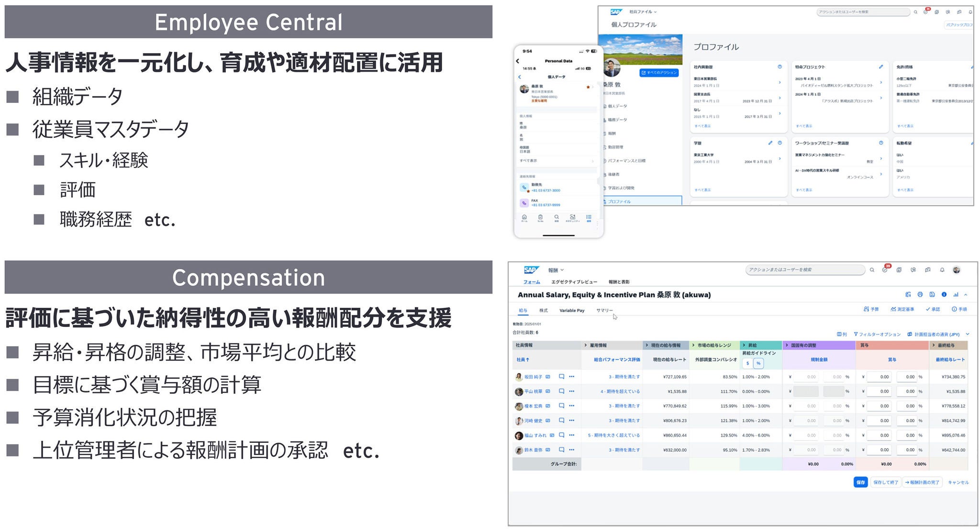
Task: Click the 保存して終了 button
Action: pyautogui.click(x=886, y=483)
